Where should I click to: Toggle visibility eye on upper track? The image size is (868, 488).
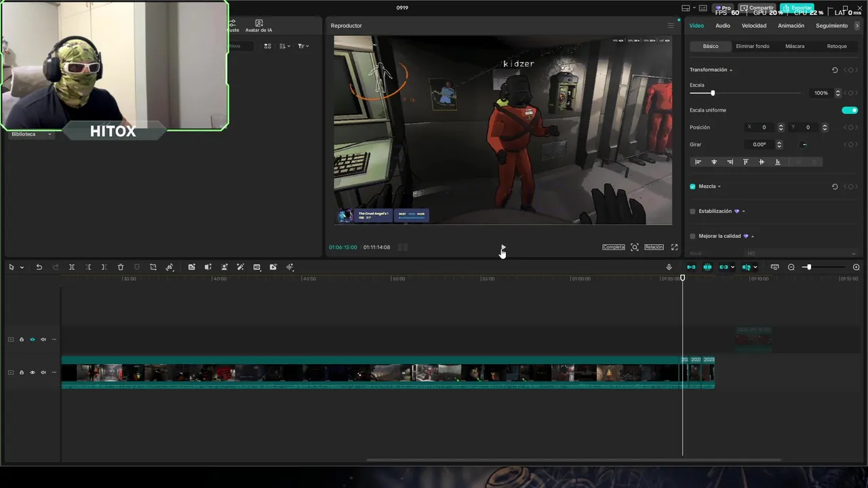point(32,340)
